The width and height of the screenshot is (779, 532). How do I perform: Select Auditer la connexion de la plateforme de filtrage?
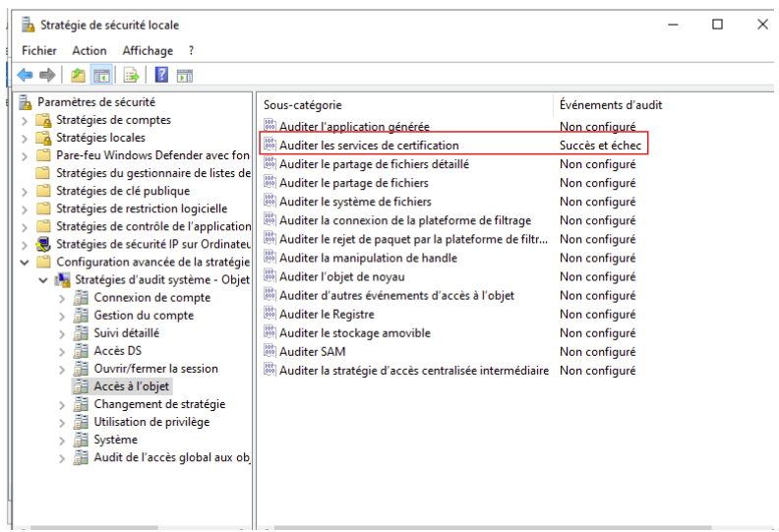(405, 220)
